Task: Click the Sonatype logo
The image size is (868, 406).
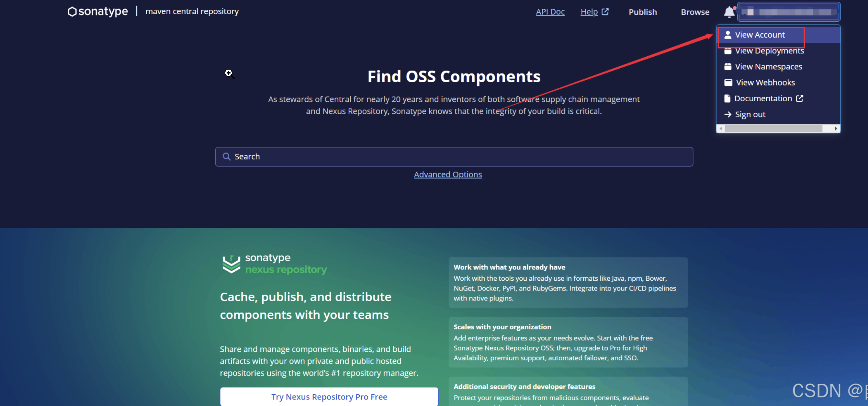Action: 98,11
